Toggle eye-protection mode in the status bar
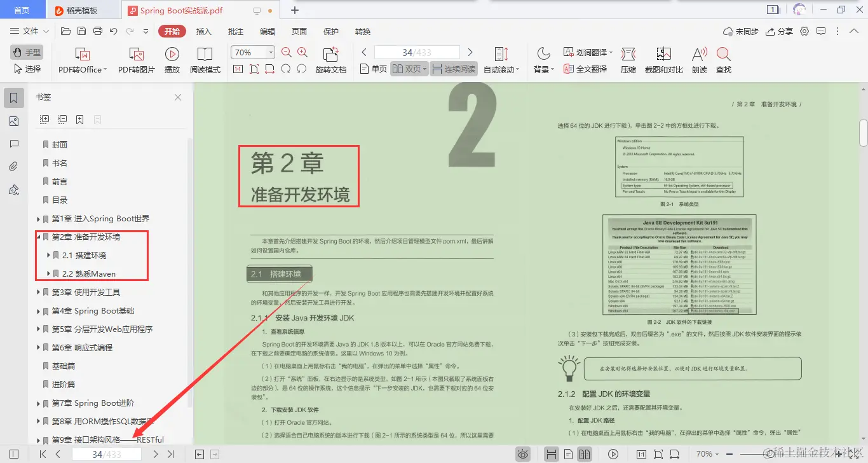 click(x=522, y=453)
